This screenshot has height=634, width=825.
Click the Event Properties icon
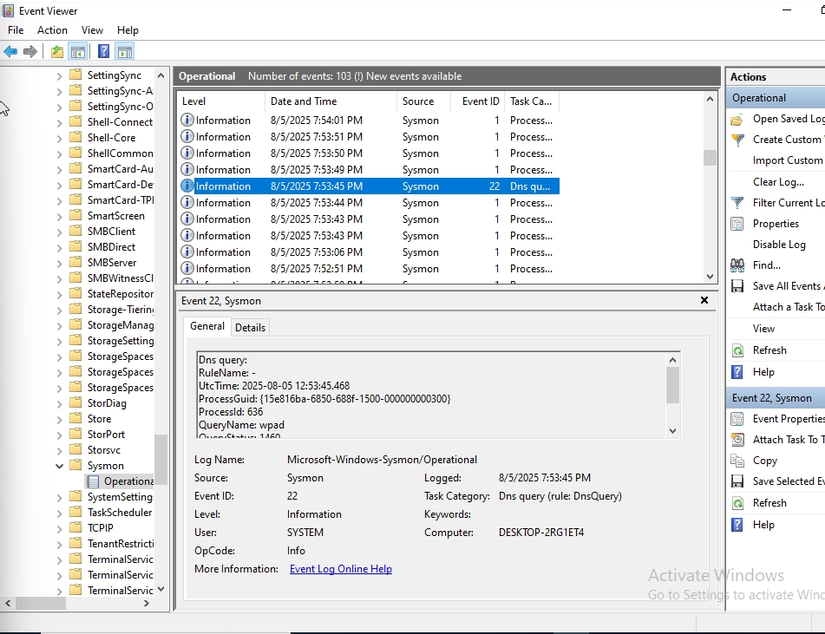[x=738, y=419]
